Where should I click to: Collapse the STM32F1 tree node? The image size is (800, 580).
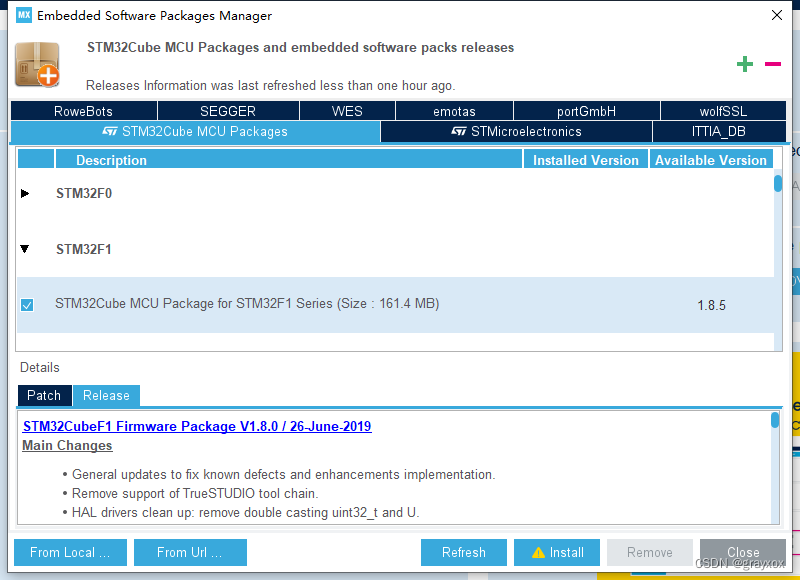[x=24, y=249]
